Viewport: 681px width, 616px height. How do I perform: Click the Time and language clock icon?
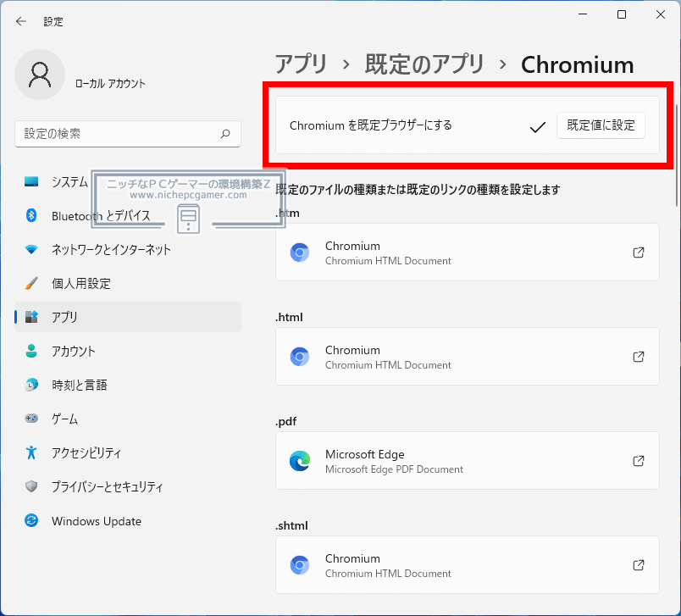31,385
